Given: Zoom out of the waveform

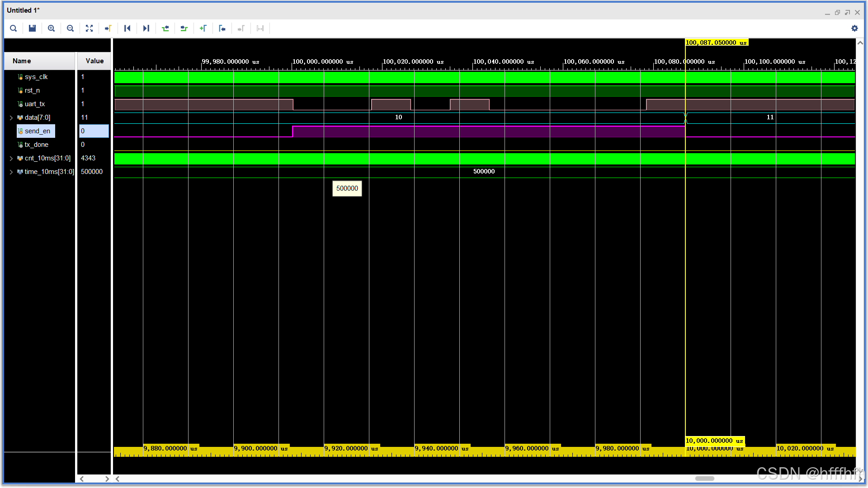Looking at the screenshot, I should [70, 28].
